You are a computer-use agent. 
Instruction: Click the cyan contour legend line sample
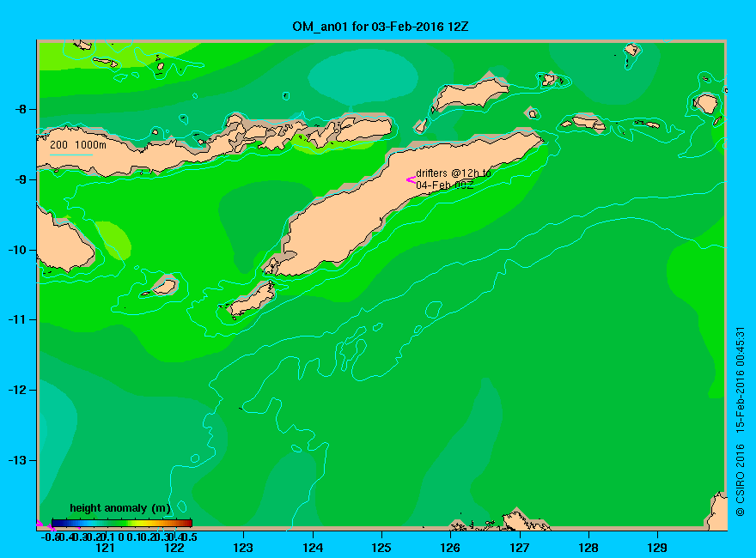pyautogui.click(x=70, y=155)
